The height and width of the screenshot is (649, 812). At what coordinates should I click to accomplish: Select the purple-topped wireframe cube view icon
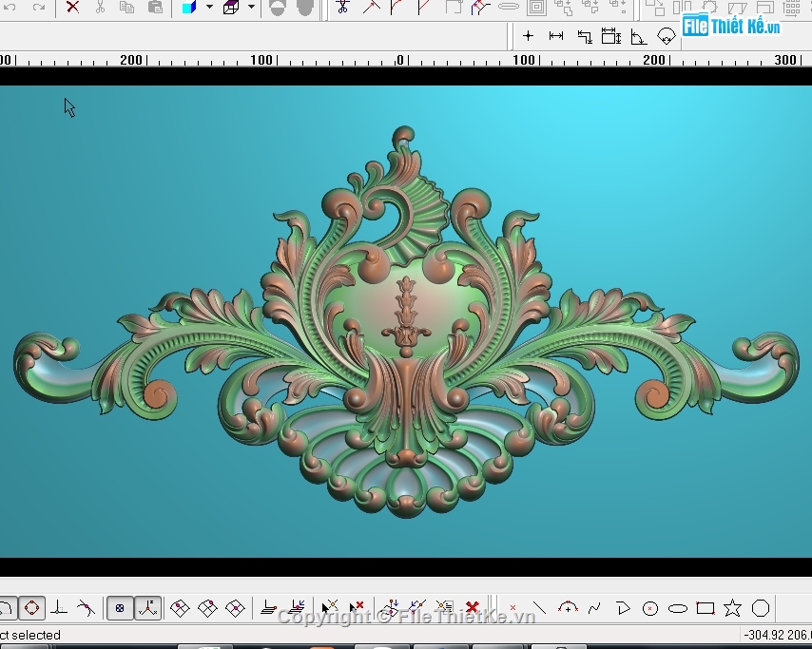(x=231, y=8)
